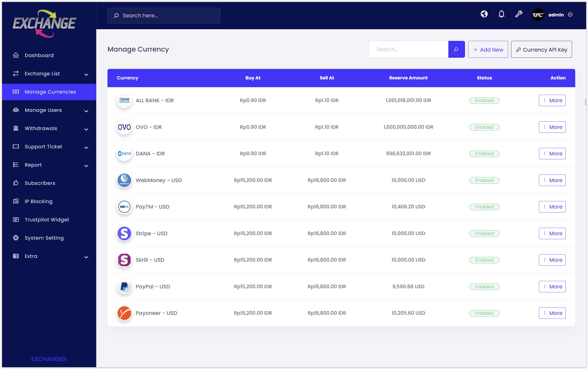Click the System Setting gear icon
The width and height of the screenshot is (588, 369).
tap(16, 238)
